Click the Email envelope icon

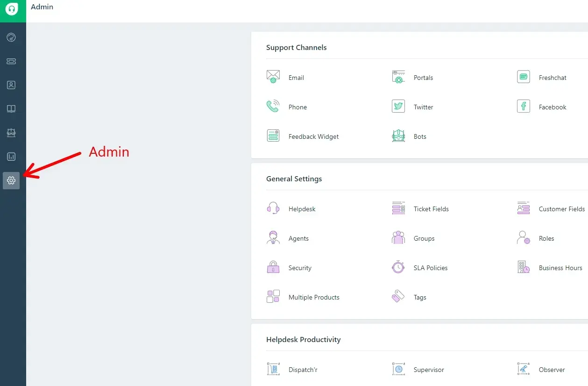[273, 77]
